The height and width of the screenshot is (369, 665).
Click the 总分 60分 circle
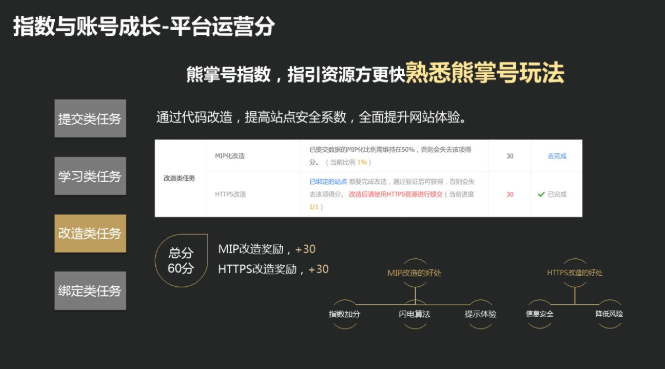[x=181, y=260]
